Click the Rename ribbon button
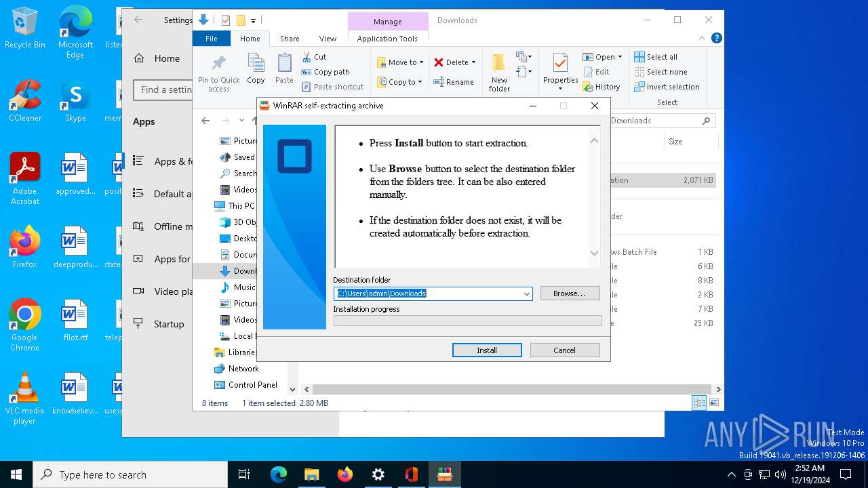The width and height of the screenshot is (868, 488). (x=454, y=82)
